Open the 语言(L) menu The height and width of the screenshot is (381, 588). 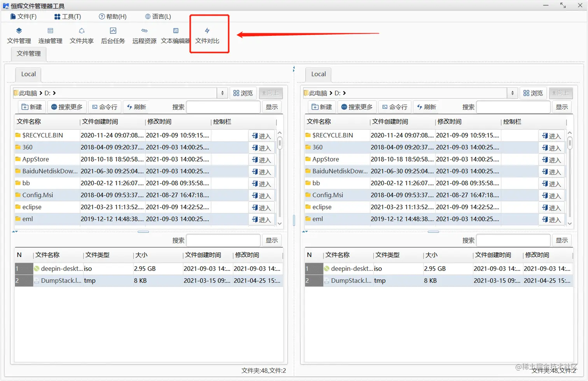pos(158,16)
